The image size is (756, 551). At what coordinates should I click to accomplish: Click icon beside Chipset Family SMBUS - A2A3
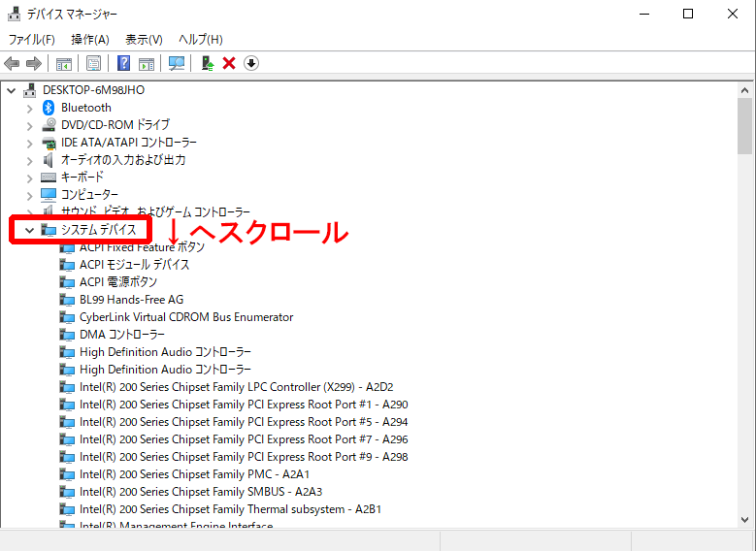(x=67, y=492)
